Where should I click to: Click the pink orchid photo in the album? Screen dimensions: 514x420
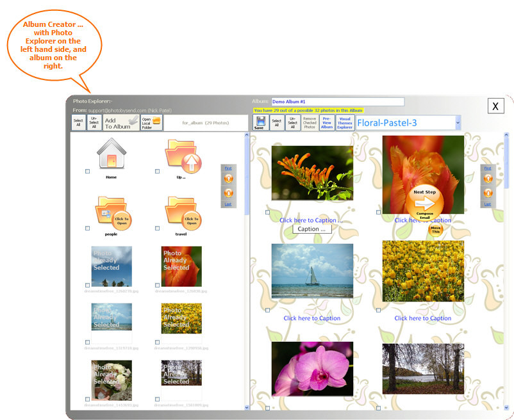pos(312,369)
